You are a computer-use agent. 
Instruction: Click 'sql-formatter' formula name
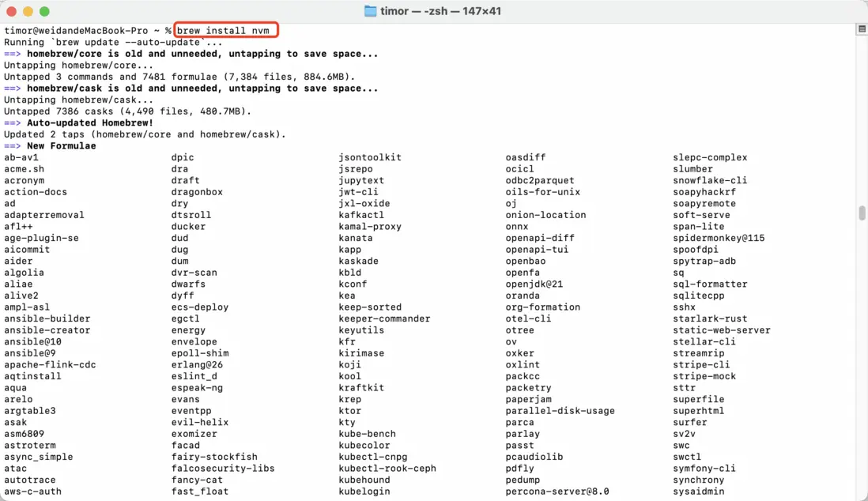[x=710, y=284]
